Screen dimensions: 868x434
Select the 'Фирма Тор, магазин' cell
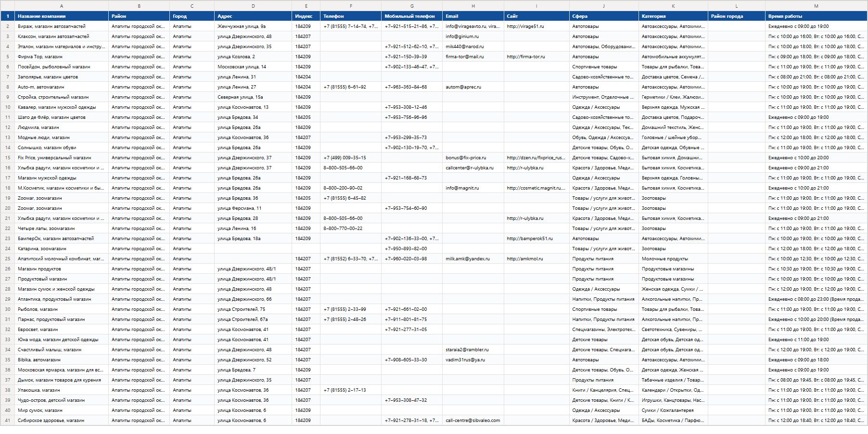pos(62,57)
